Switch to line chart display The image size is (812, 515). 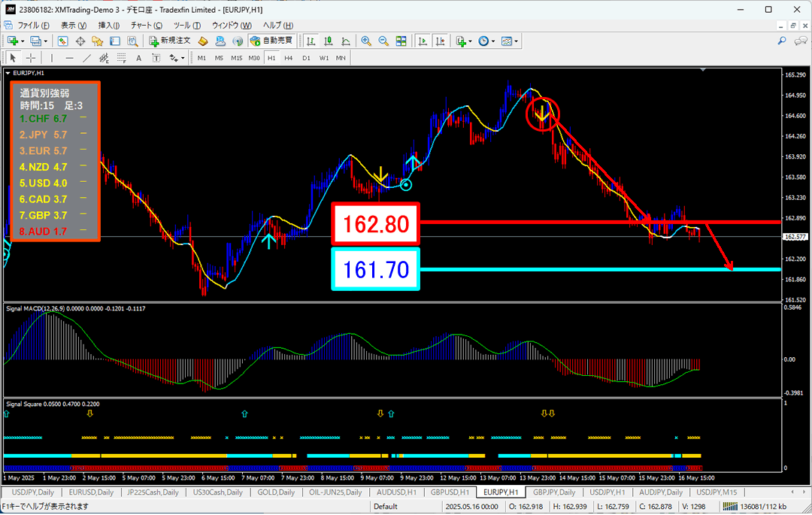pyautogui.click(x=345, y=41)
